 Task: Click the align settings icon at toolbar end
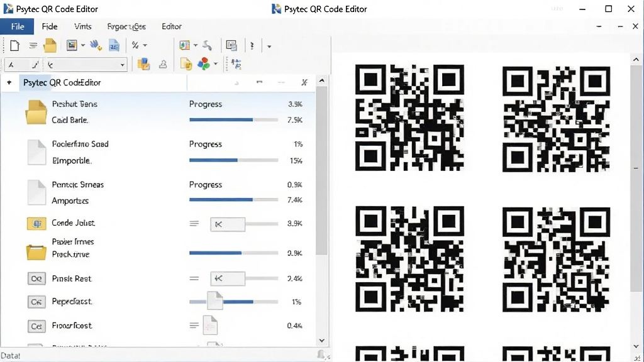(x=236, y=64)
